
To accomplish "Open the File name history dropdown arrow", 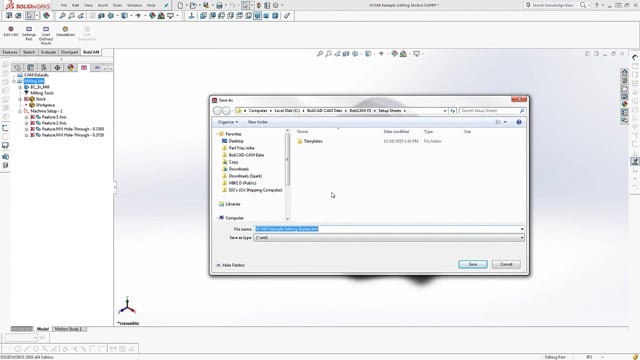I will [522, 229].
